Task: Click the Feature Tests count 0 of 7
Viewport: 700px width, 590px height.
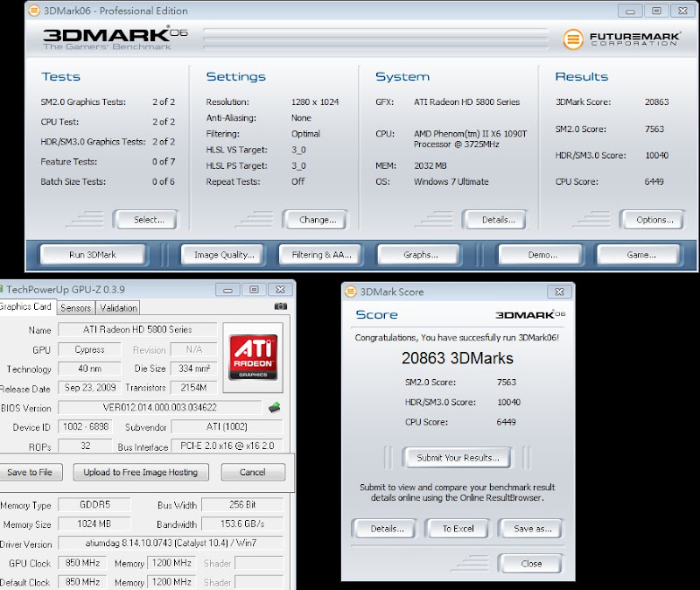Action: 164,161
